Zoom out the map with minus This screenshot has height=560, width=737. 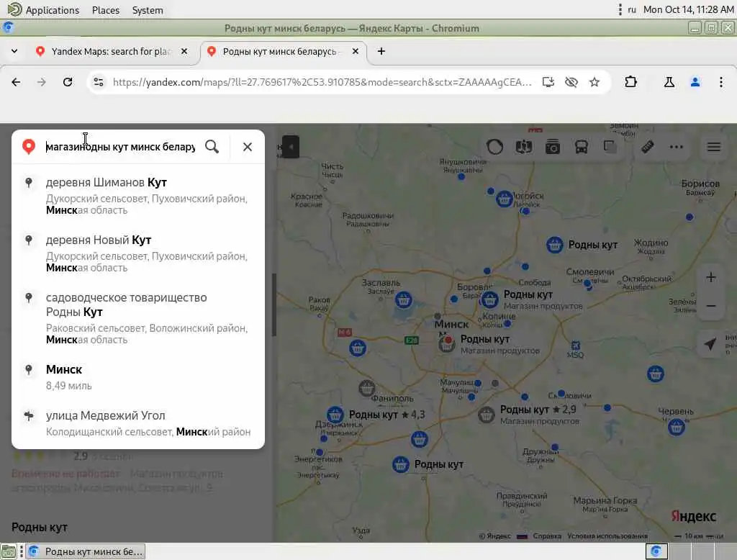710,306
